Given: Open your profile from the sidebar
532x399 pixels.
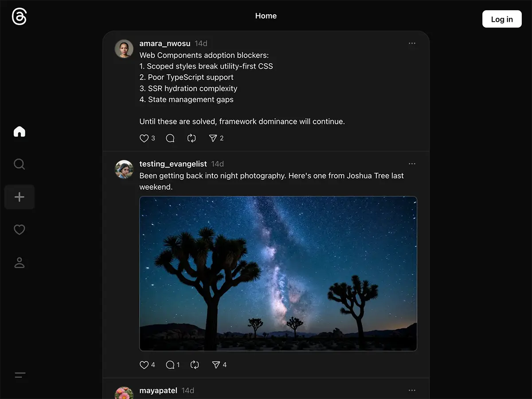Looking at the screenshot, I should click(x=19, y=262).
